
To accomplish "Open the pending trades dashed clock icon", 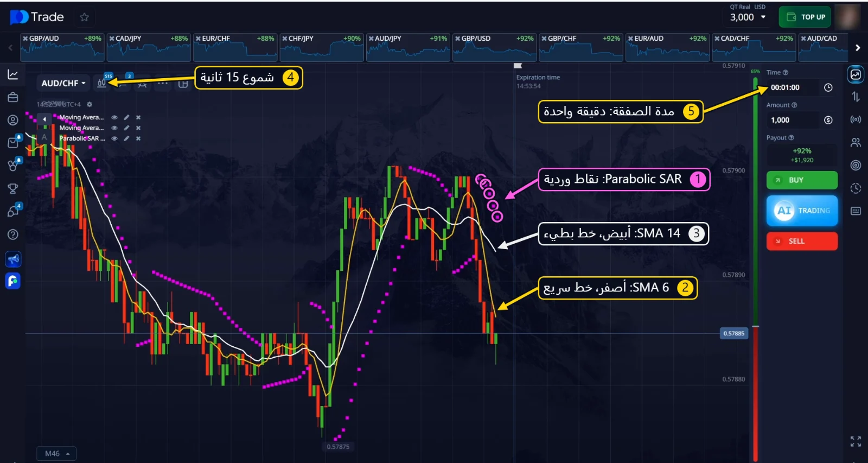I will click(856, 188).
